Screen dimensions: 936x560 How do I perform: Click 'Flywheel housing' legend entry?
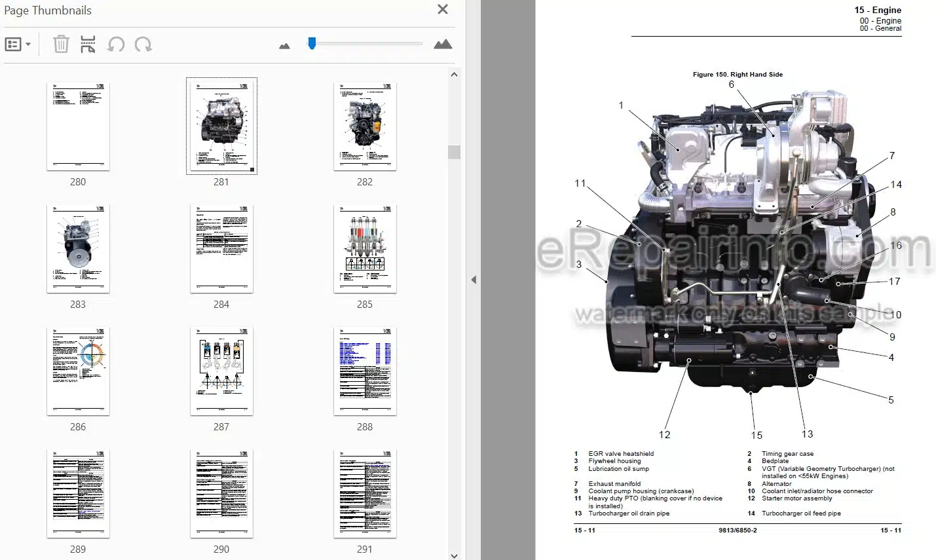tap(614, 461)
